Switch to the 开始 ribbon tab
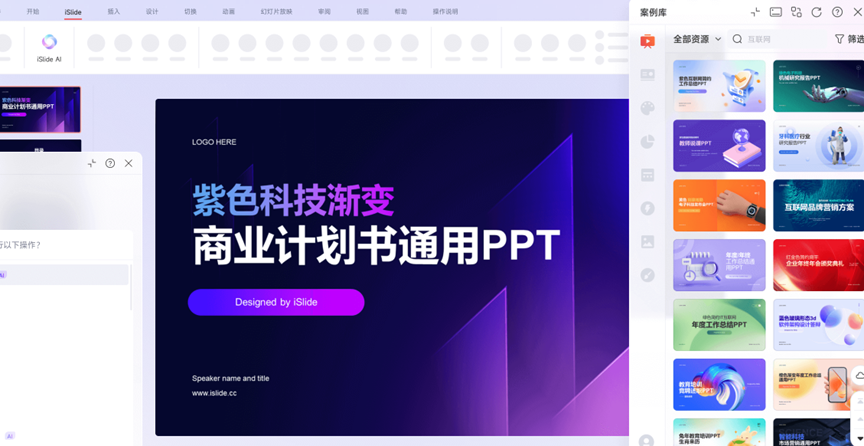 tap(33, 12)
